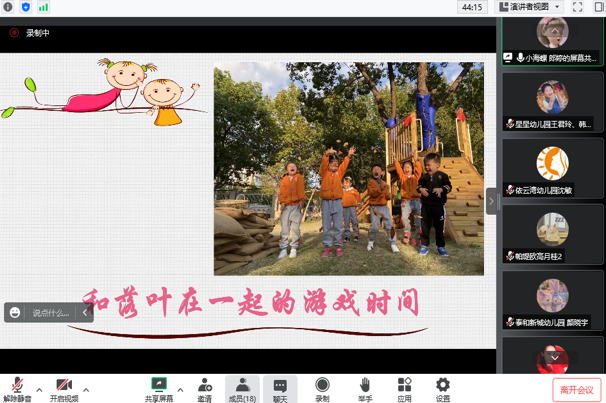This screenshot has width=606, height=403.
Task: Raise hand using the 举手 icon
Action: click(x=365, y=386)
